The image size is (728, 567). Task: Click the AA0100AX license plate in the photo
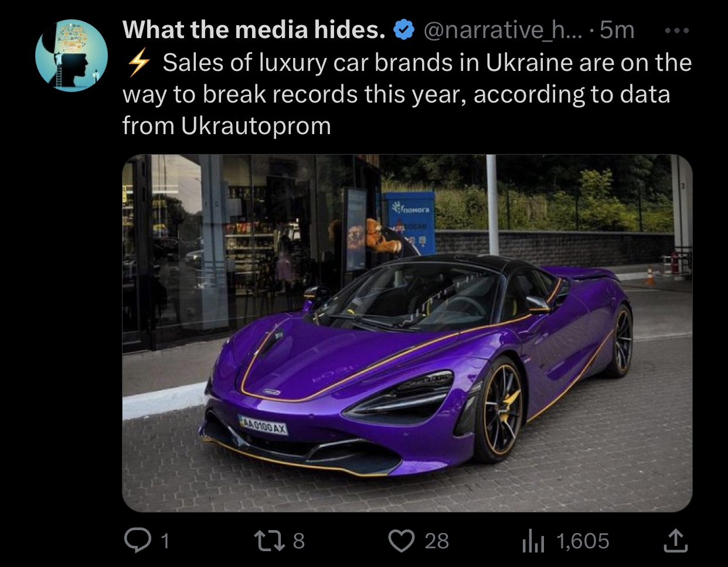pos(263,425)
